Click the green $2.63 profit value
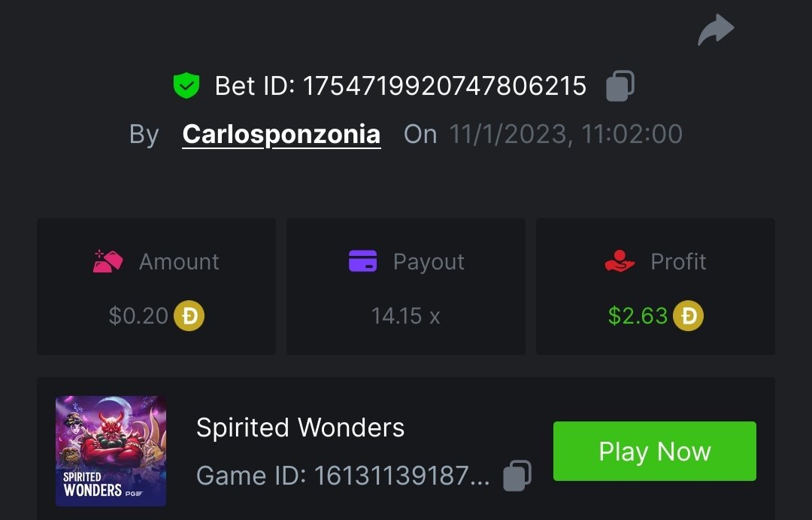812x520 pixels. pos(638,316)
